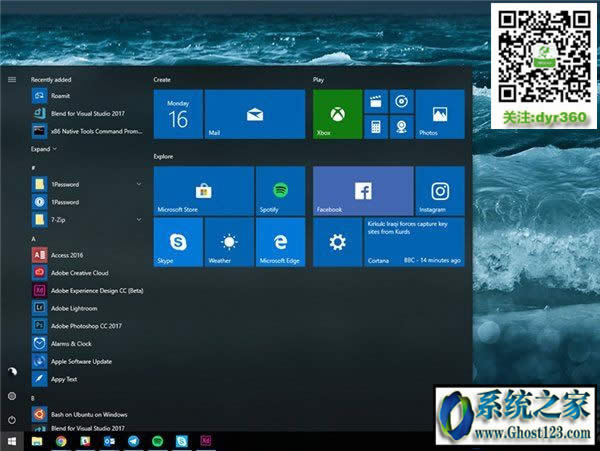Image resolution: width=600 pixels, height=451 pixels.
Task: Open the Calculator small tile
Action: click(376, 126)
